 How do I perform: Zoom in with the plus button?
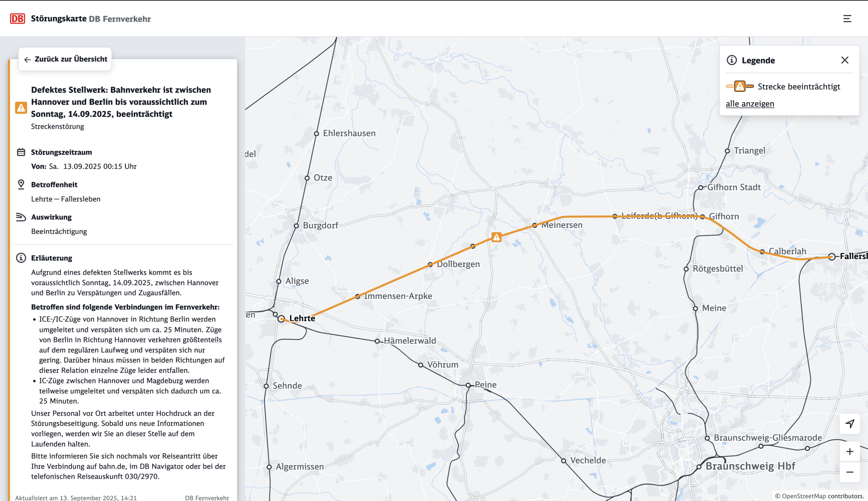coord(849,452)
